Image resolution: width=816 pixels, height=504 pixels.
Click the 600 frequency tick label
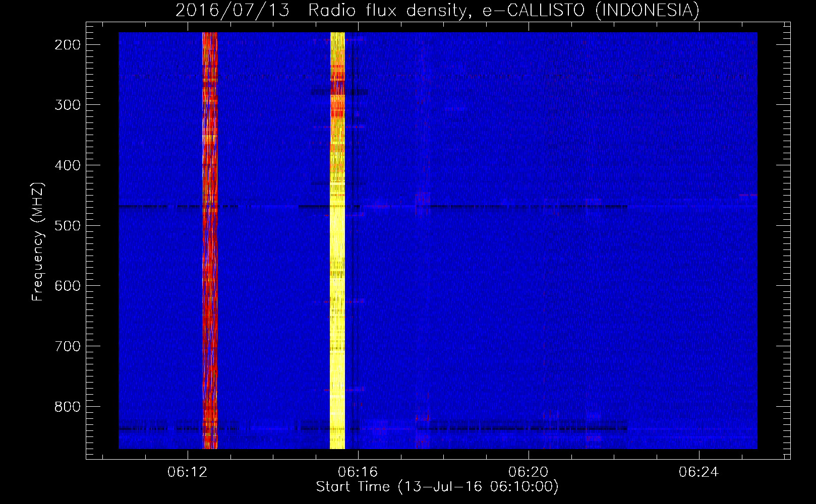tap(68, 286)
